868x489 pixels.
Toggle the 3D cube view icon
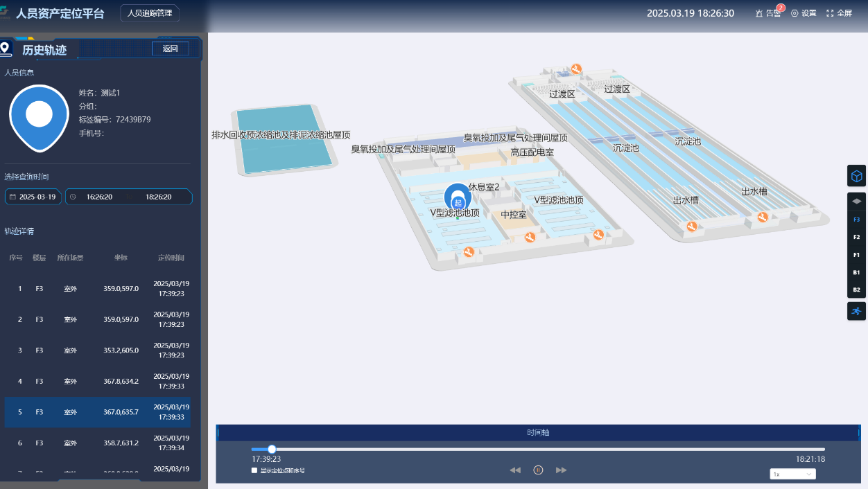click(x=857, y=176)
